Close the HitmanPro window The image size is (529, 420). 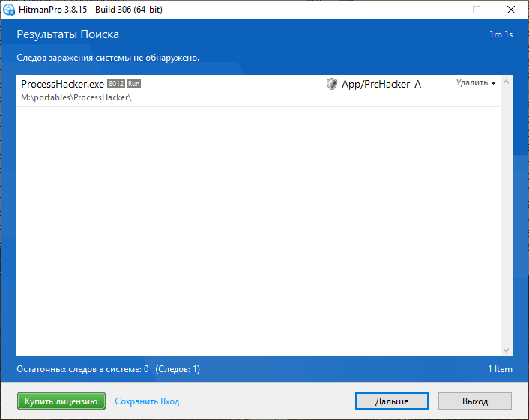click(x=511, y=10)
